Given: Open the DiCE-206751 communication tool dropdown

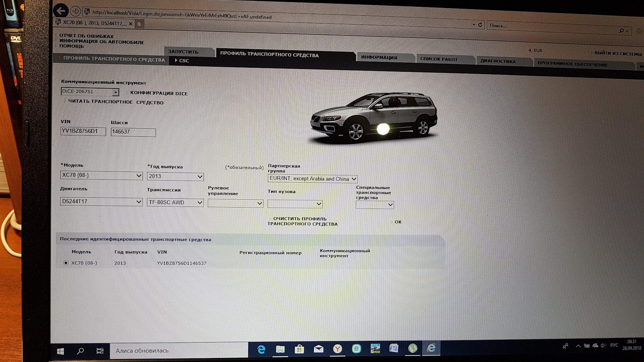Looking at the screenshot, I should tap(90, 92).
